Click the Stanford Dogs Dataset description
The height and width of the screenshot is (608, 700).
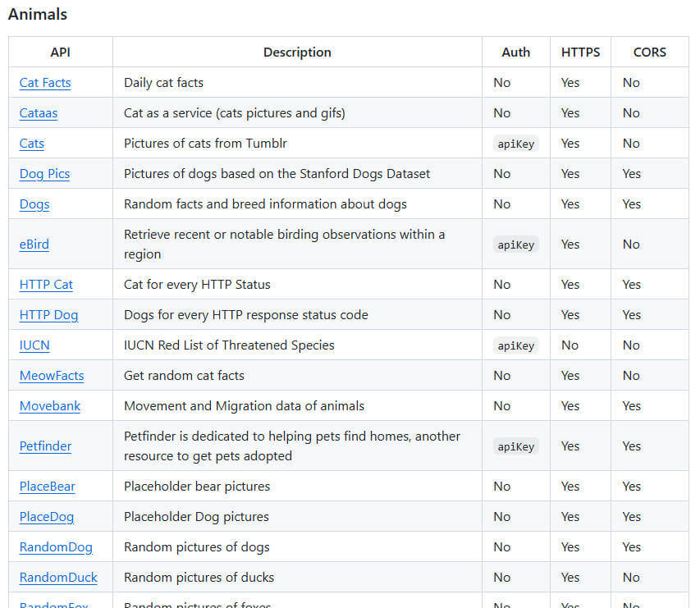pos(277,174)
